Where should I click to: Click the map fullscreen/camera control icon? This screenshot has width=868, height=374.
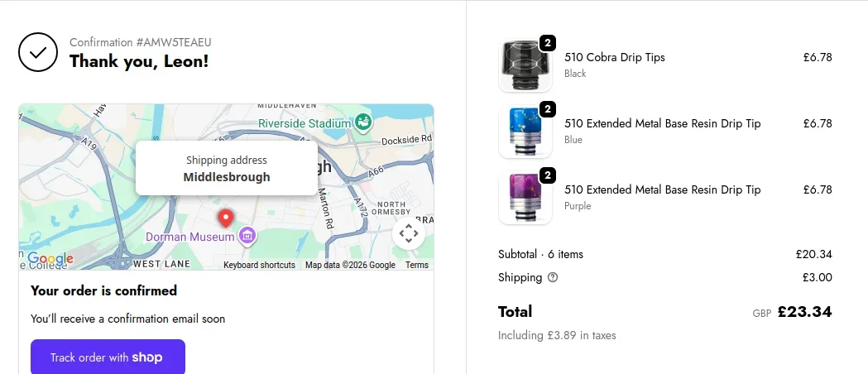pyautogui.click(x=409, y=233)
